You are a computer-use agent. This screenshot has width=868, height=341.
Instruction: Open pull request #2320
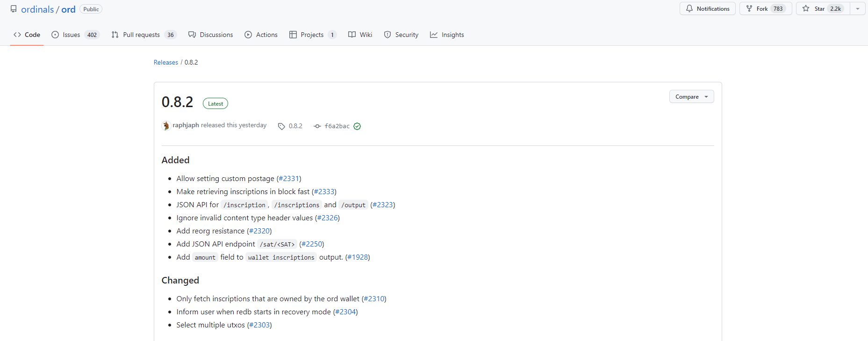click(x=259, y=231)
